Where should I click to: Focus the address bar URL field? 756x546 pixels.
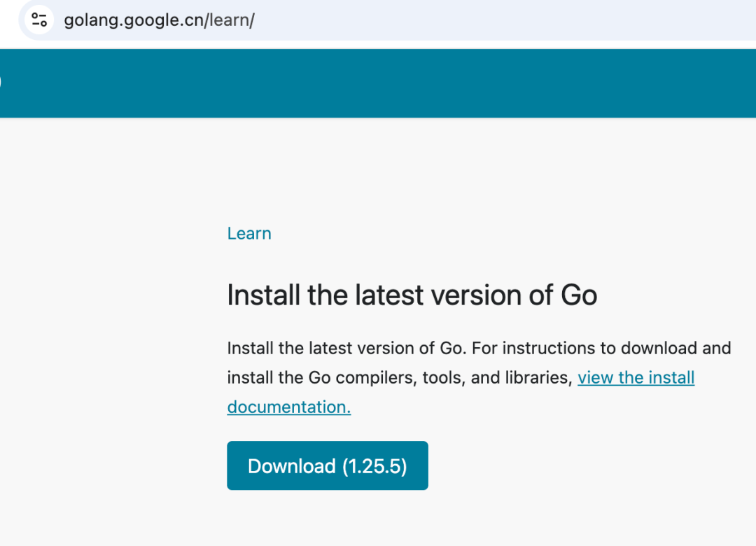point(420,20)
